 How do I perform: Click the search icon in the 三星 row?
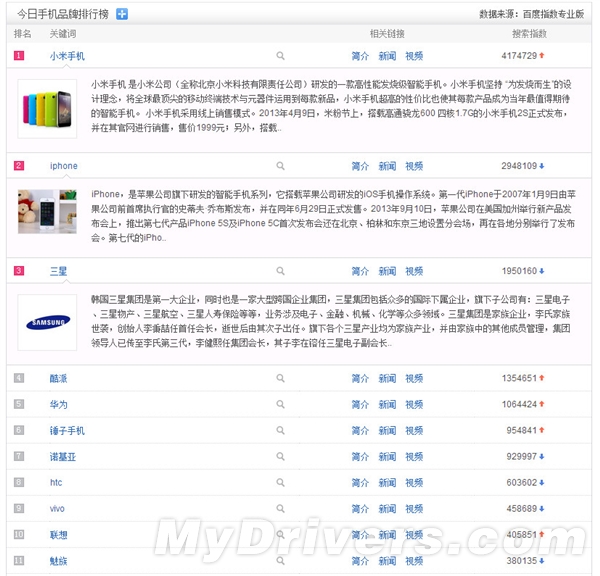(x=280, y=271)
